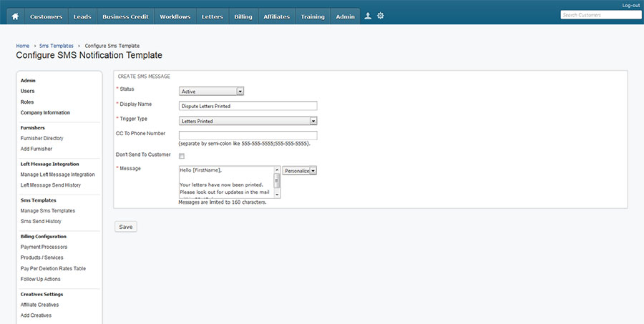Focus the CC To Phone Number field

248,135
